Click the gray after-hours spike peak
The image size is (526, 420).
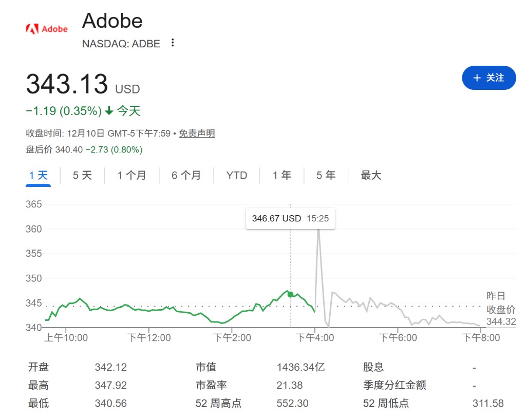click(x=318, y=230)
